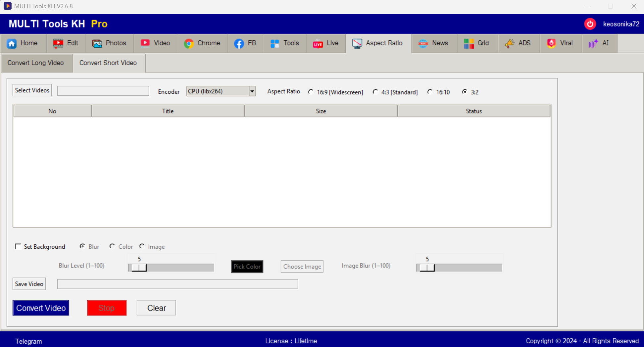Enable the Set Background checkbox
This screenshot has height=347, width=644.
(x=18, y=246)
